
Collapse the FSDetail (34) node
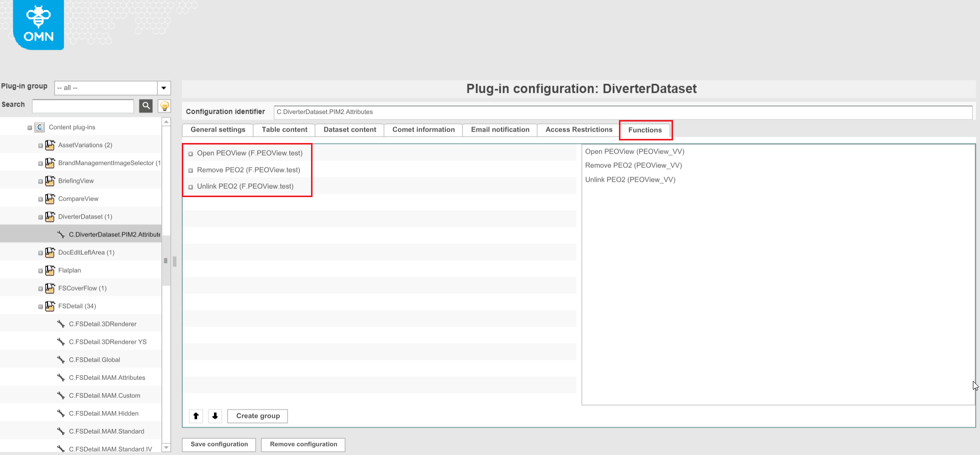tap(40, 306)
